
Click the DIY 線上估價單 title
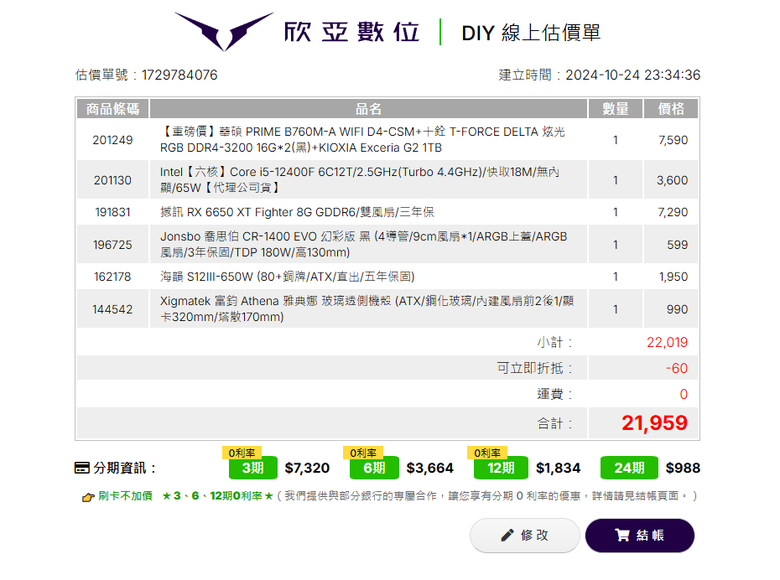531,33
